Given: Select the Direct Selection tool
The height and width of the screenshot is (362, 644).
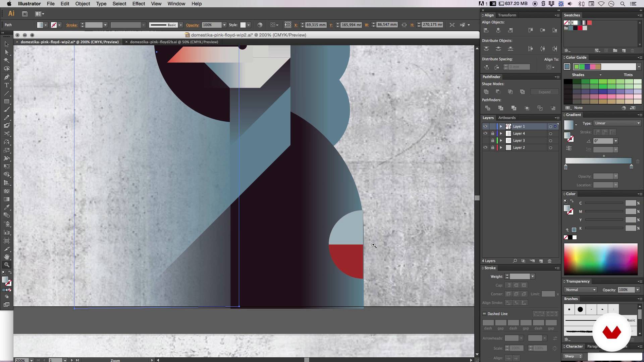Looking at the screenshot, I should [x=6, y=52].
